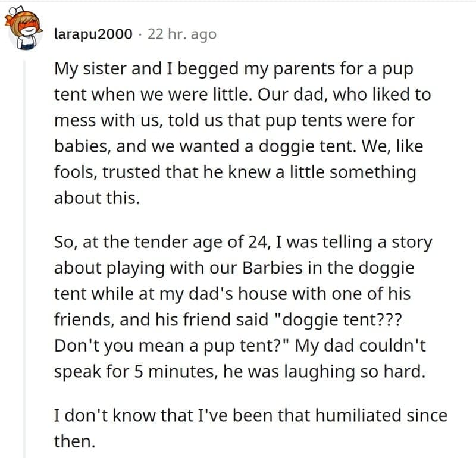Click the line beginning "fools, trusted that"

point(234,171)
